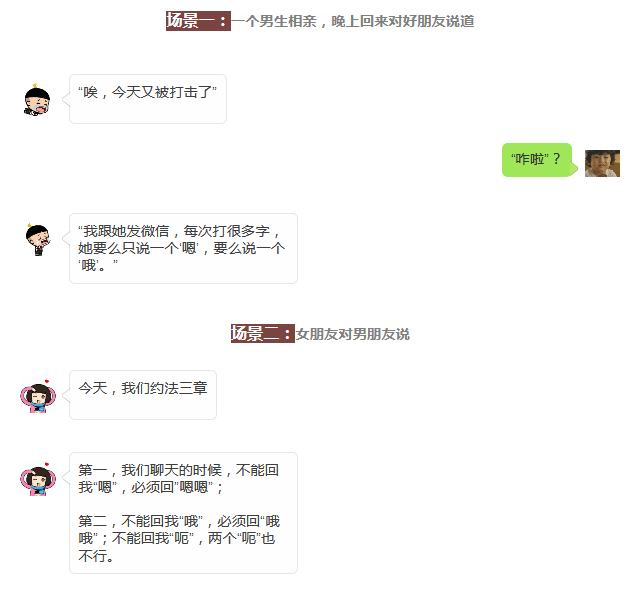Click the crying boy avatar beside first message
The width and height of the screenshot is (636, 591).
point(37,100)
